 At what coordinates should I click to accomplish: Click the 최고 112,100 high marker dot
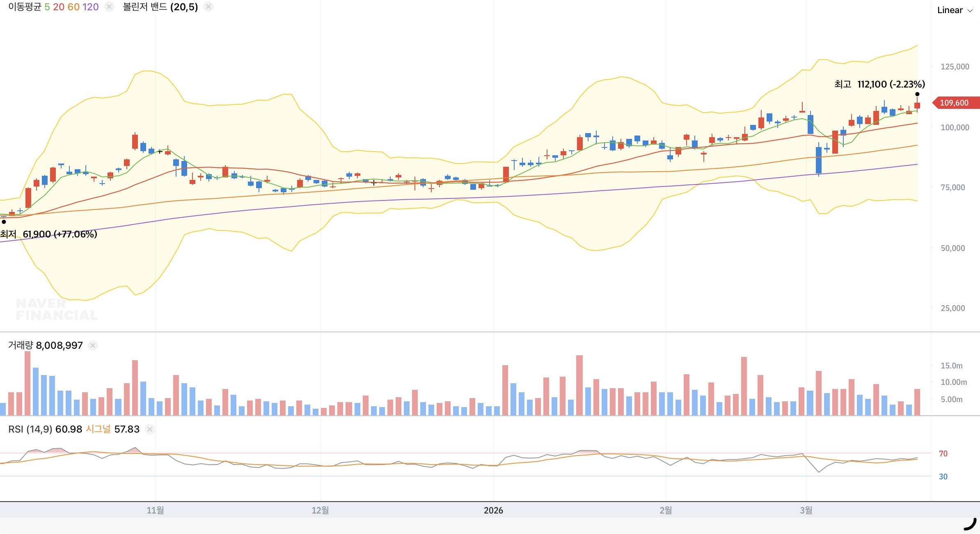point(917,94)
